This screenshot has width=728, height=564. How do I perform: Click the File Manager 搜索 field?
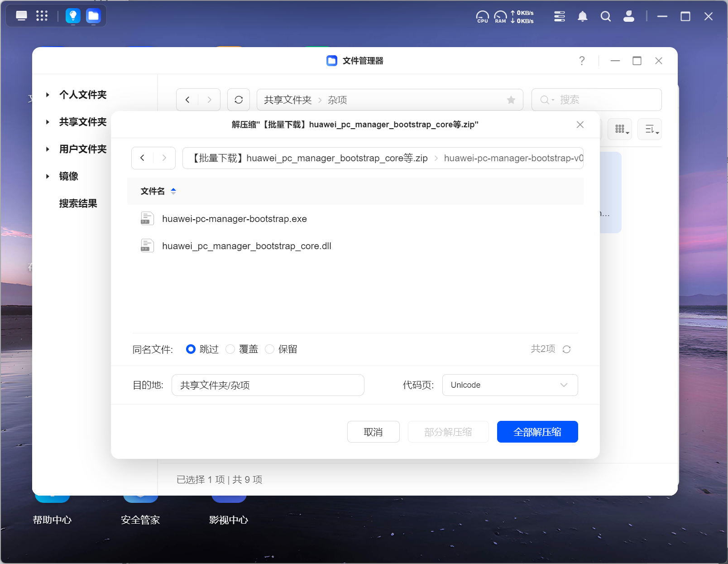pos(597,100)
